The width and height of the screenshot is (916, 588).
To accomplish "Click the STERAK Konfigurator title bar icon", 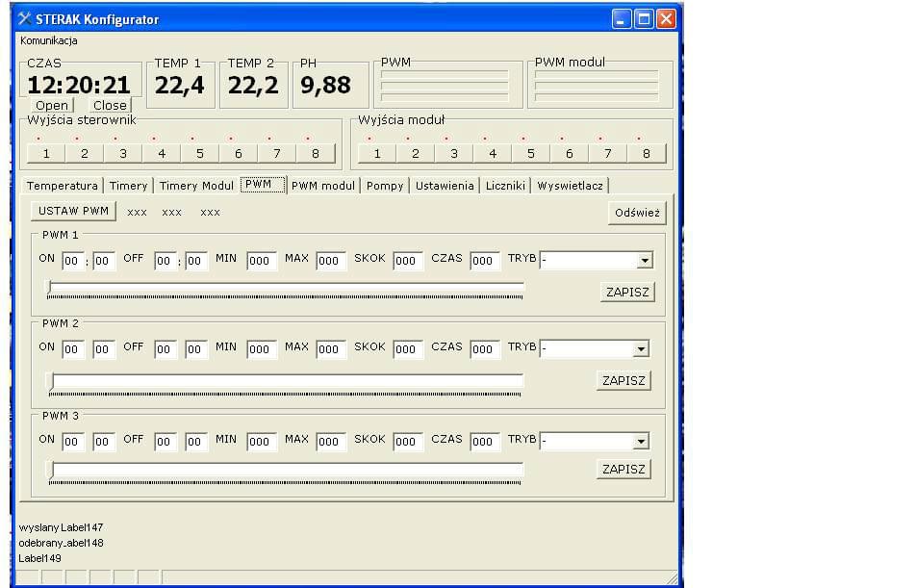I will [x=25, y=19].
